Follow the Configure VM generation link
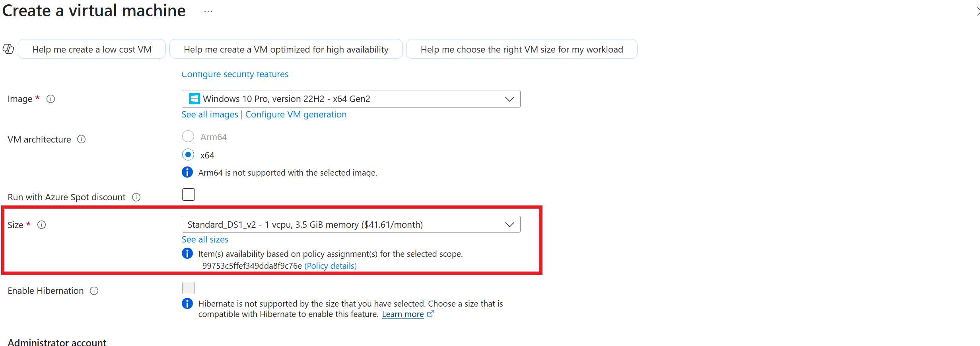Image resolution: width=980 pixels, height=346 pixels. 296,114
